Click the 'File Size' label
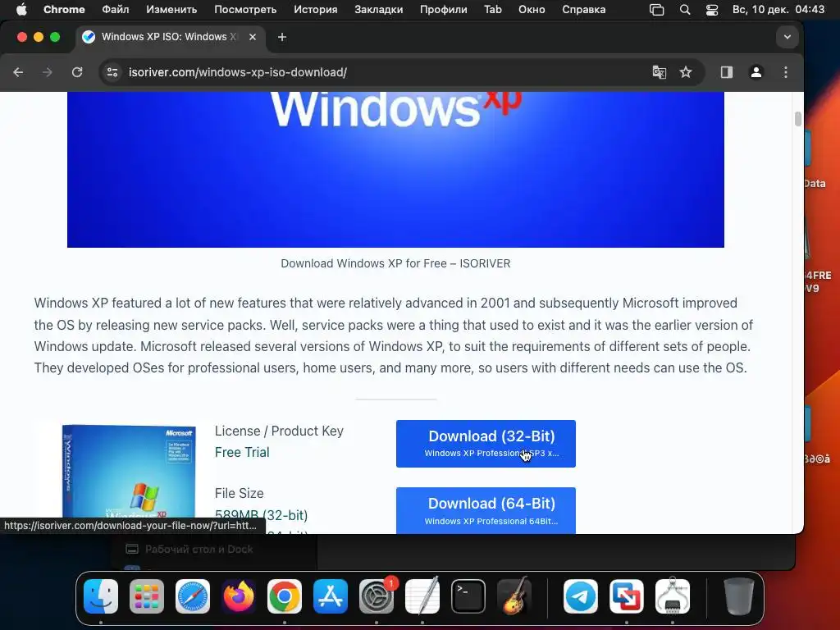 coord(239,493)
